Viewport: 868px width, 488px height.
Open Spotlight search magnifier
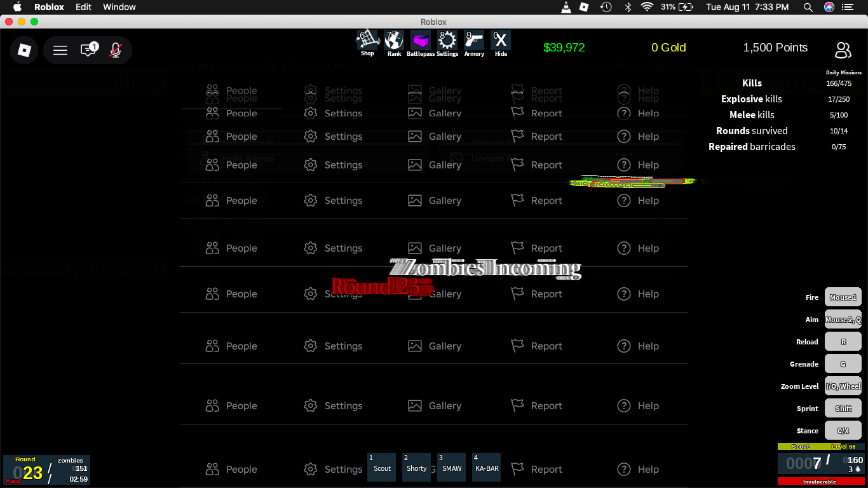[808, 7]
